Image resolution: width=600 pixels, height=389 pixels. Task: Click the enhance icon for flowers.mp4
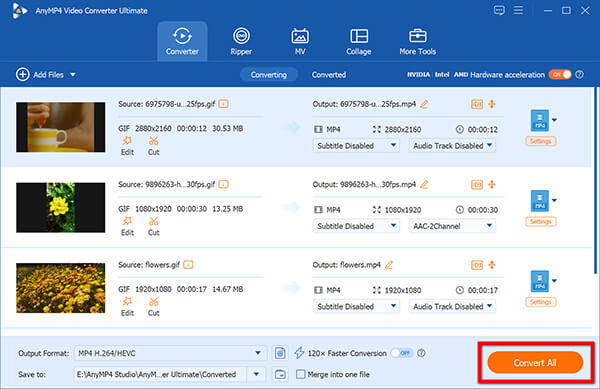[x=492, y=265]
